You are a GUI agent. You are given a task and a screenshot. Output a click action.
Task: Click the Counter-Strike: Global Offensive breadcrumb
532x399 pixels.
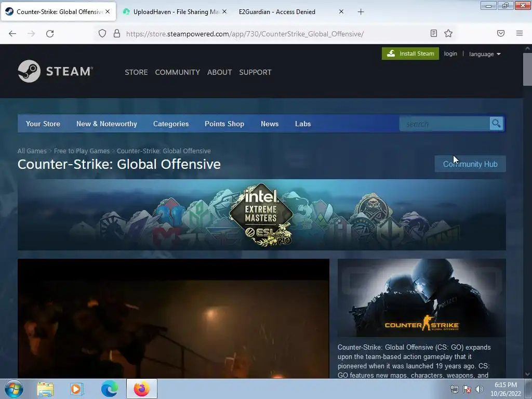[x=164, y=151]
